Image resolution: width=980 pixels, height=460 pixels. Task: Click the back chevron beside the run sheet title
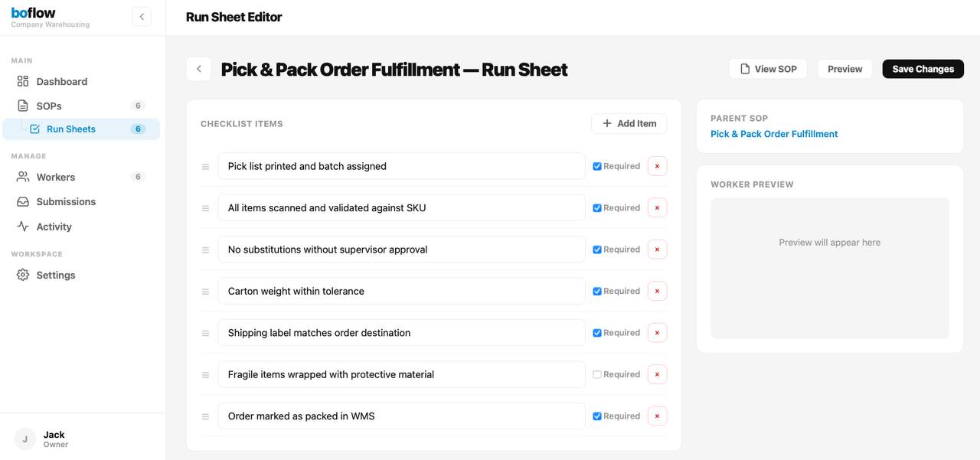(x=198, y=68)
